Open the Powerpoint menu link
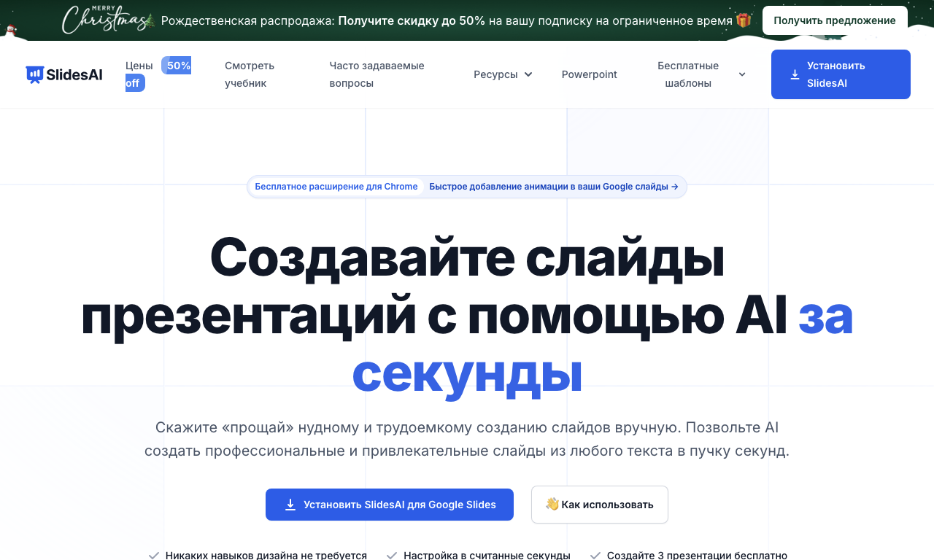 pos(590,74)
